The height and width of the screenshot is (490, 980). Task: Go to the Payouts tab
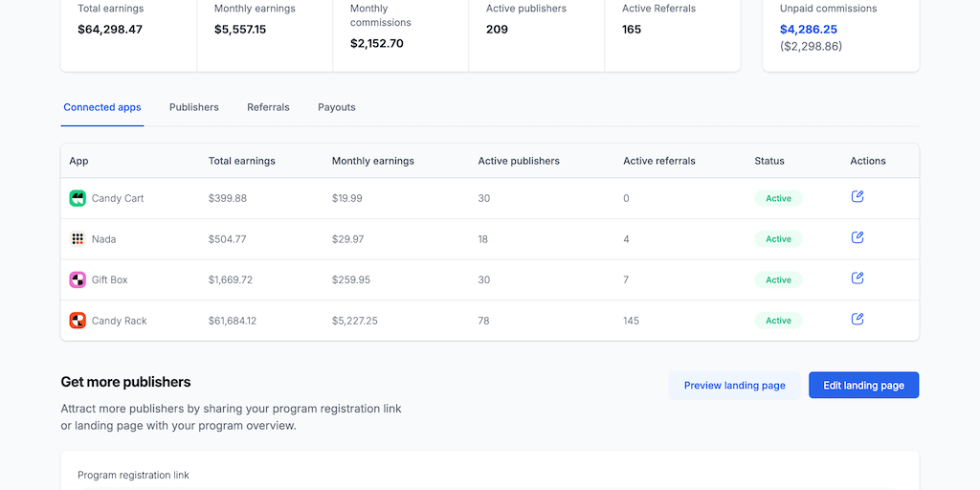tap(337, 107)
